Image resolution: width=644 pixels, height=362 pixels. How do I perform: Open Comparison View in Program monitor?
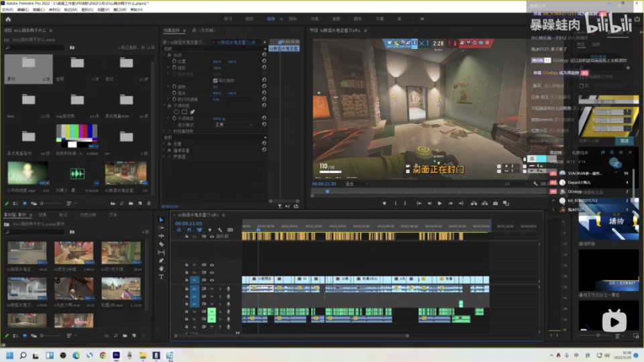[x=506, y=203]
